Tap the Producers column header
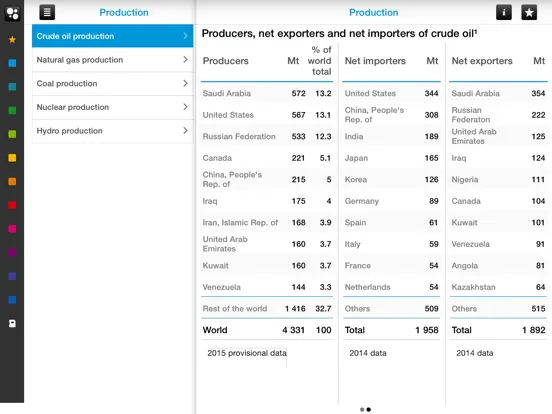Screen dimensions: 552x414 (226, 61)
